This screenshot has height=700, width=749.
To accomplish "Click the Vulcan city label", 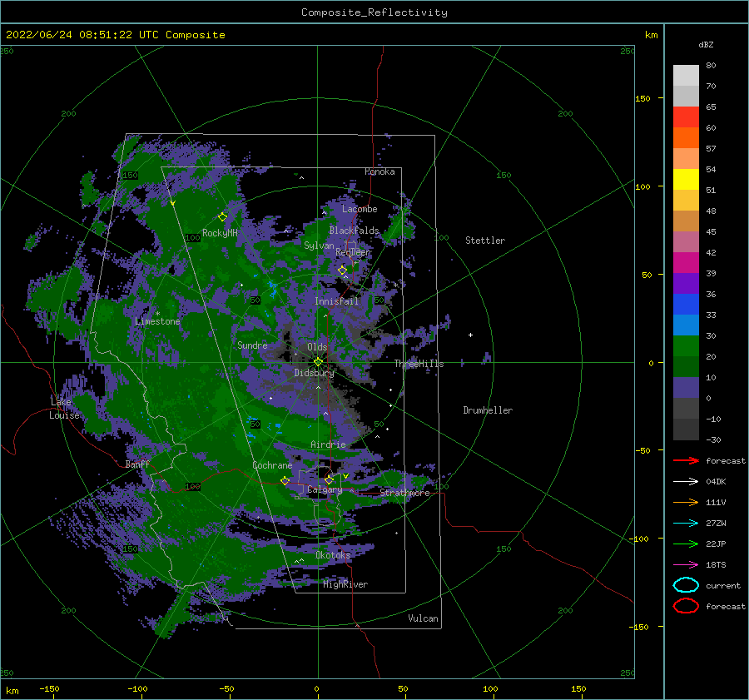I will click(423, 618).
